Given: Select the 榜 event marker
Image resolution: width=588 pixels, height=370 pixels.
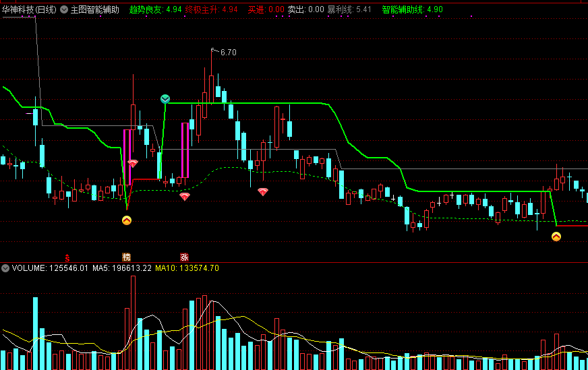Looking at the screenshot, I should click(x=126, y=257).
